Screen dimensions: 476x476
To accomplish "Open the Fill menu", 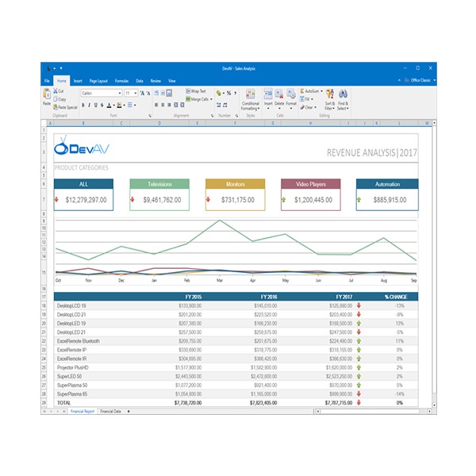I will (x=306, y=99).
